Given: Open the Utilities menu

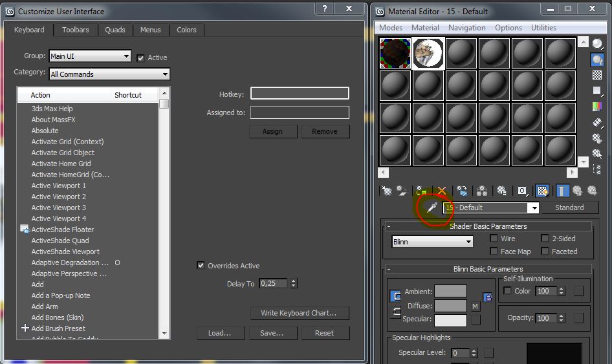Looking at the screenshot, I should tap(543, 28).
